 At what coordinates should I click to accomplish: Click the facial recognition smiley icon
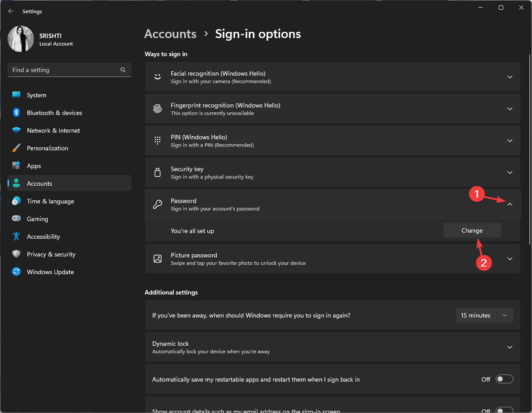[158, 77]
